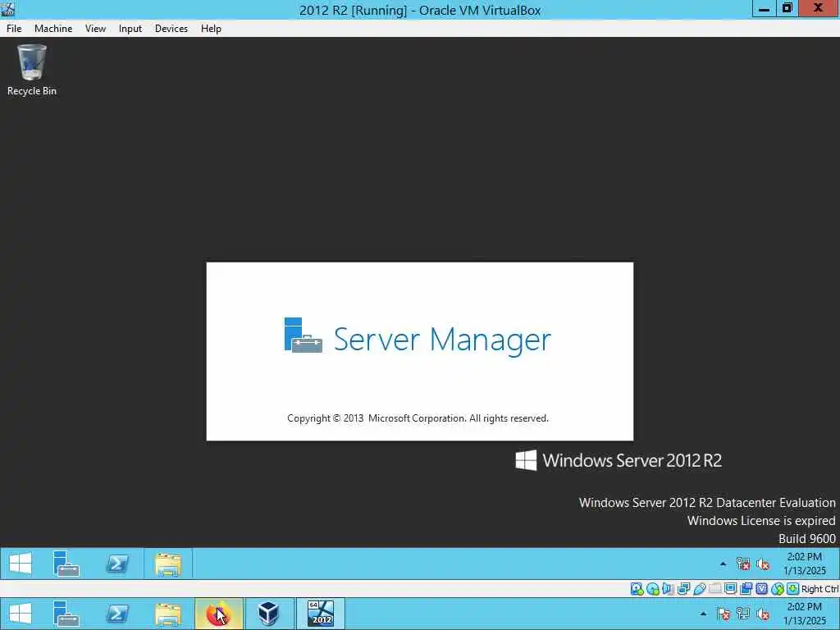Close the 2012 R2 VM window
Screen dimensions: 840x630
click(x=819, y=8)
